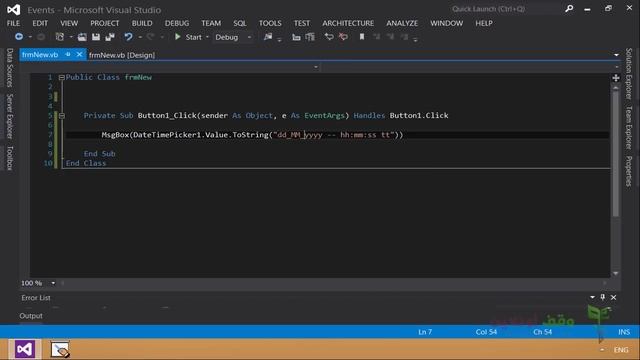Viewport: 640px width, 360px height.
Task: Pin the frmNew.vb tab using the pin icon
Action: click(x=68, y=54)
